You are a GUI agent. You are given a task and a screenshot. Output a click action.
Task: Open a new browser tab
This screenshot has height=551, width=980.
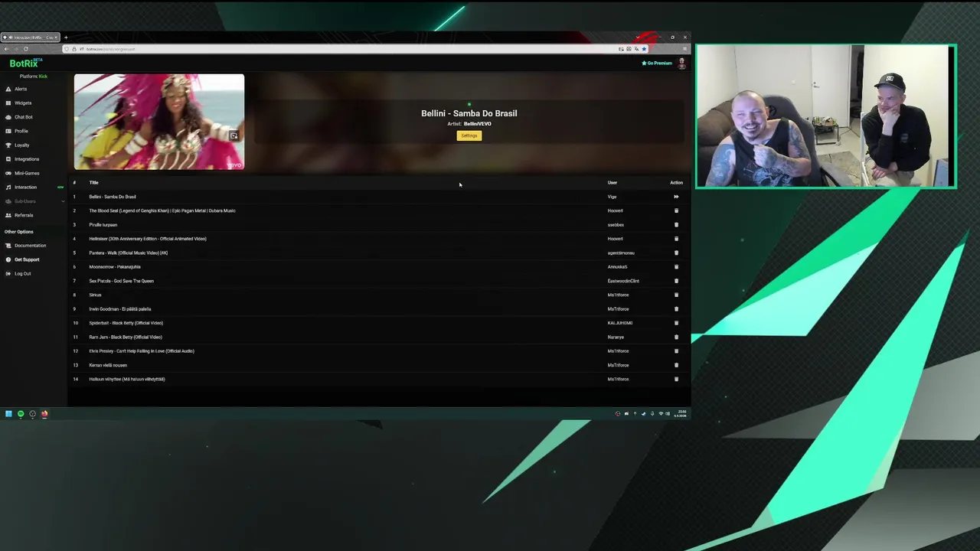[x=66, y=37]
